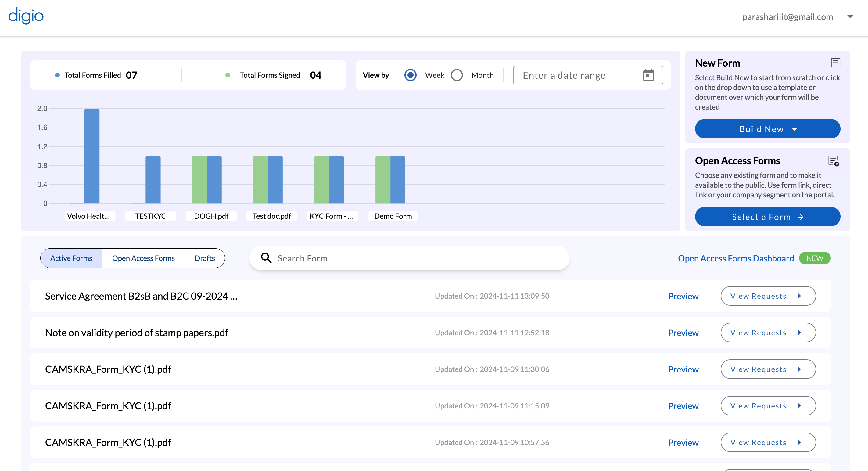868x471 pixels.
Task: Click the digio logo
Action: [x=26, y=16]
